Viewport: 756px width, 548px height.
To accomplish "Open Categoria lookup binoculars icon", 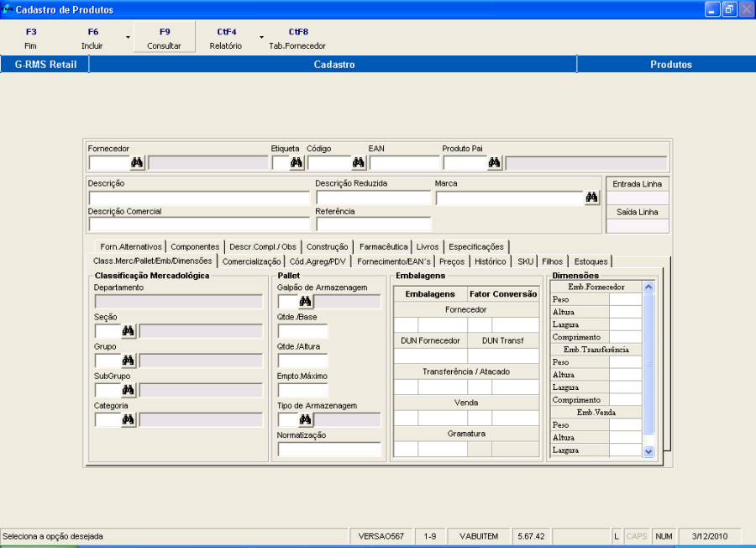I will [129, 419].
